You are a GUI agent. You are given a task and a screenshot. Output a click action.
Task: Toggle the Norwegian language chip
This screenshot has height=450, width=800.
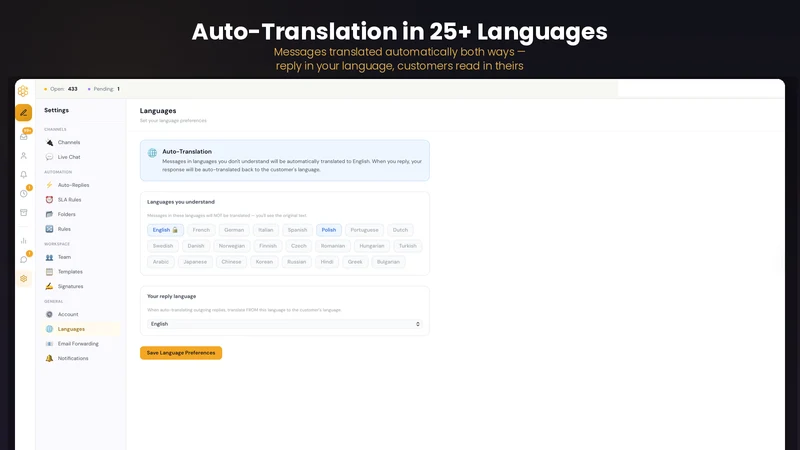click(x=232, y=246)
